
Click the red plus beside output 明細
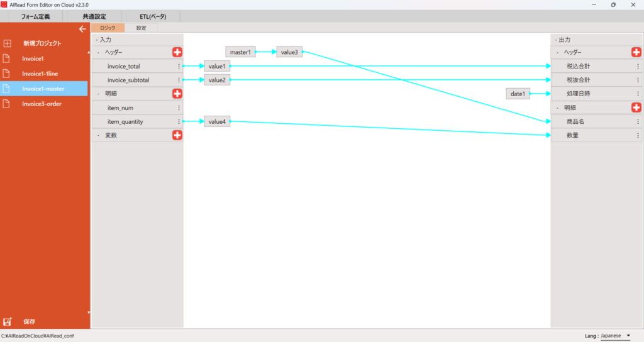pos(636,108)
